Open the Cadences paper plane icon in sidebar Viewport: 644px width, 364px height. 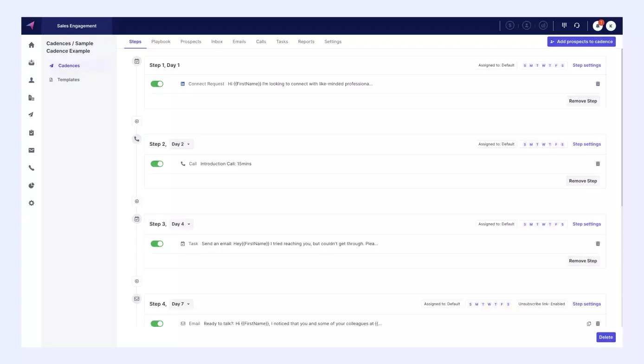pos(31,114)
